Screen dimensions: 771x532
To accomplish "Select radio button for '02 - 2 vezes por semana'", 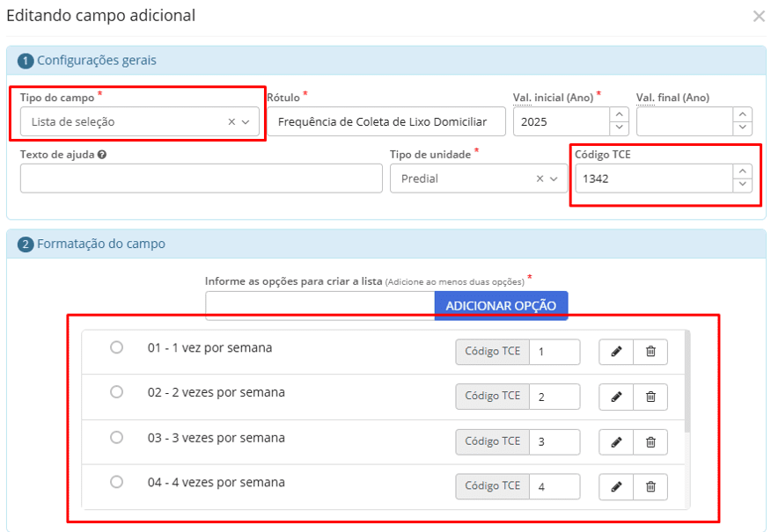I will (116, 392).
